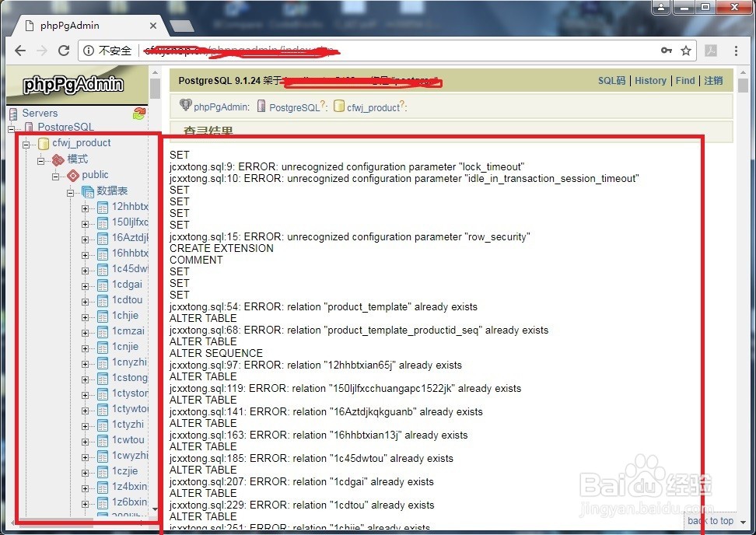Click the Servers icon in the tree
The width and height of the screenshot is (756, 535).
coord(13,114)
